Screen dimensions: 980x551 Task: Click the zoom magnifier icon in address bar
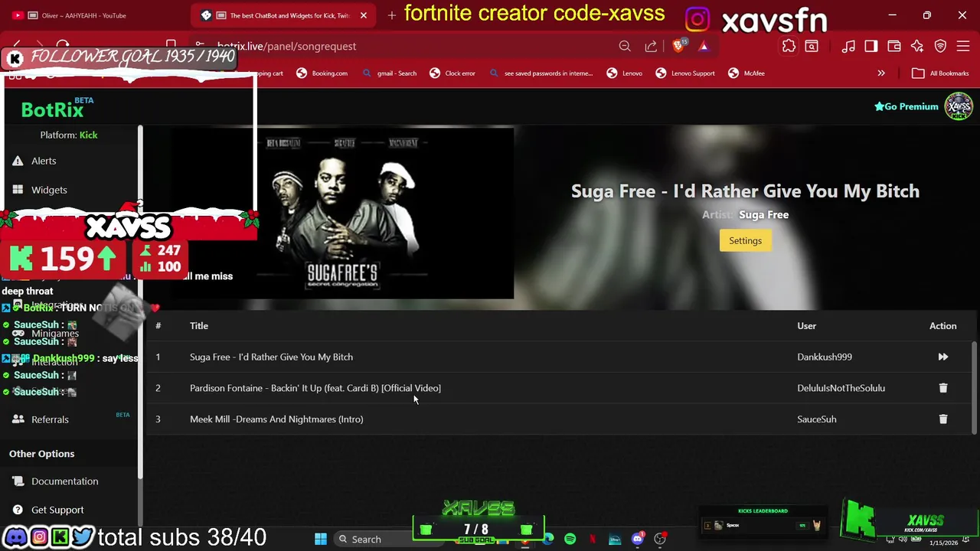click(x=625, y=46)
